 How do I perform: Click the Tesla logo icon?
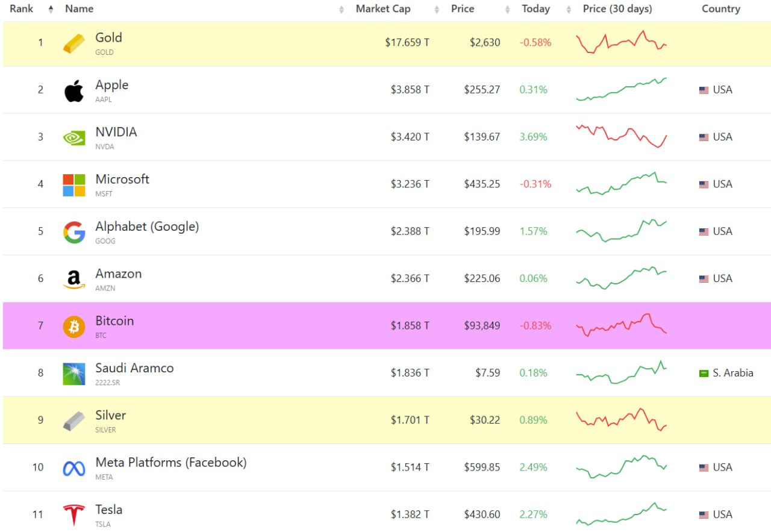pyautogui.click(x=74, y=516)
